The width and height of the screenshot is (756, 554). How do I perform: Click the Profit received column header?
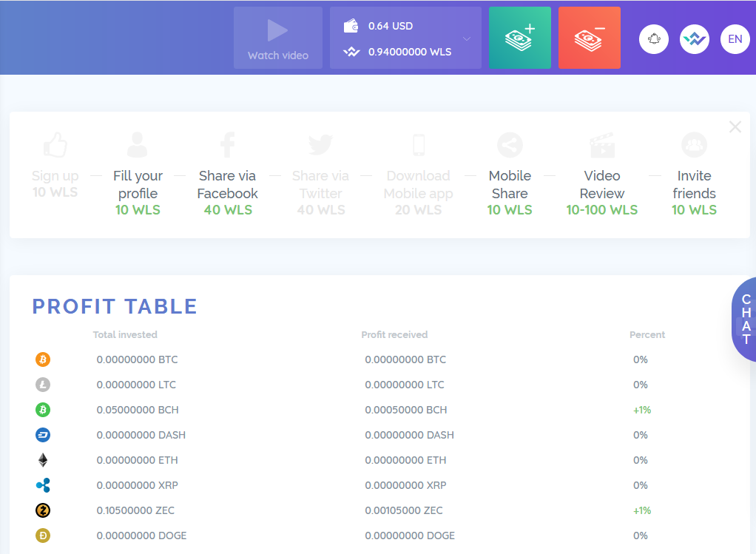coord(394,334)
